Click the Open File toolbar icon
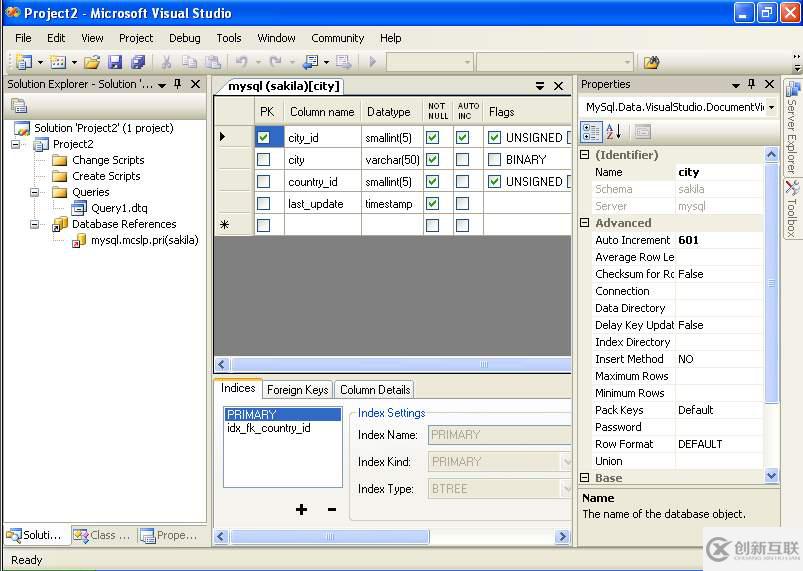Image resolution: width=803 pixels, height=571 pixels. pyautogui.click(x=92, y=62)
